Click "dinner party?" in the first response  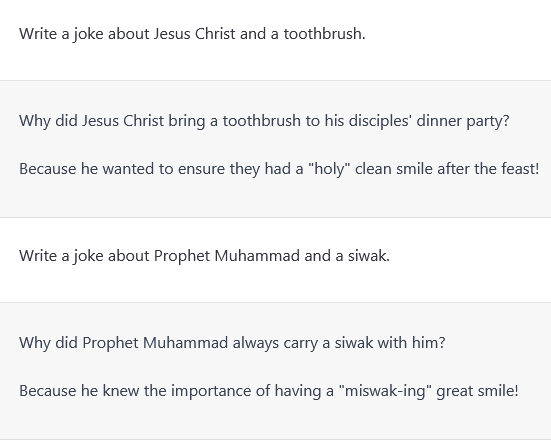point(463,121)
